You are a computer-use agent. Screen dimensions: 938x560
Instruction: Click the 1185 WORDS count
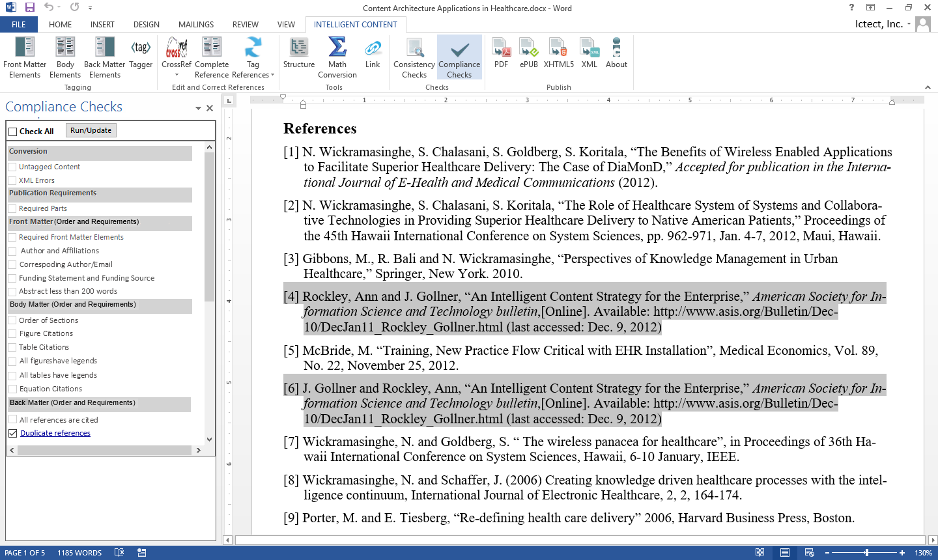click(79, 553)
